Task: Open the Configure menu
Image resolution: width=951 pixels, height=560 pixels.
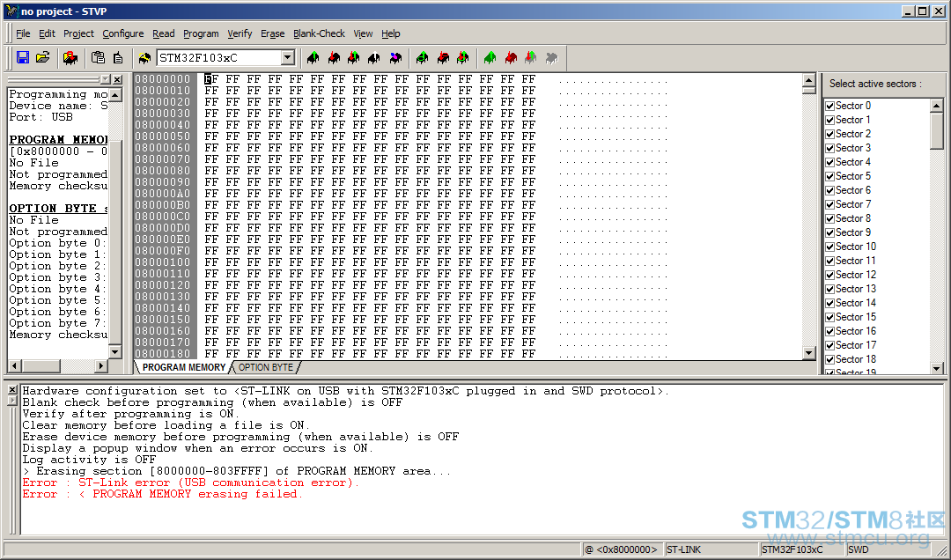Action: click(123, 33)
